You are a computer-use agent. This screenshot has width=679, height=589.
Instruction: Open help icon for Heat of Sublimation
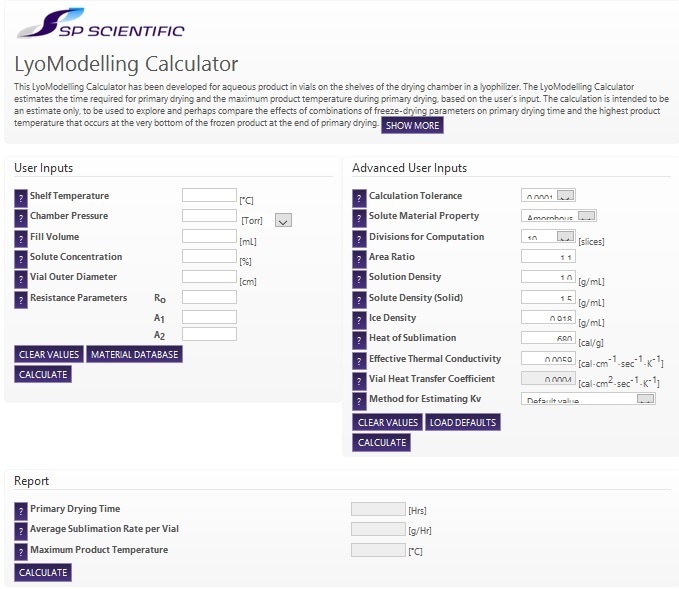click(360, 340)
